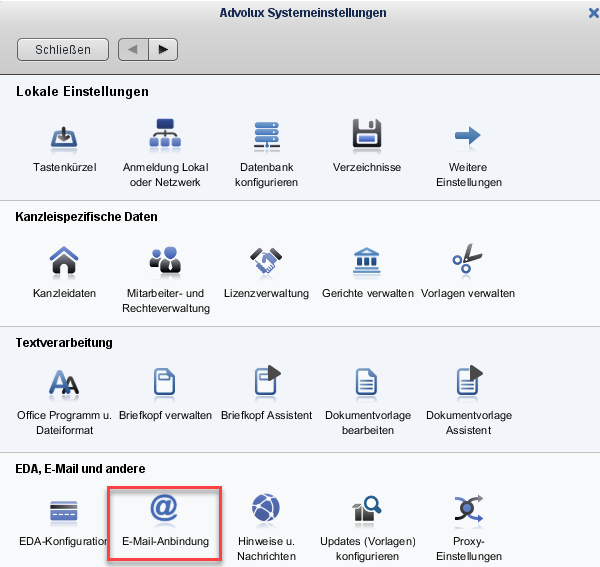This screenshot has width=600, height=567.
Task: Click the Datenbank konfigurieren label
Action: pos(266,174)
